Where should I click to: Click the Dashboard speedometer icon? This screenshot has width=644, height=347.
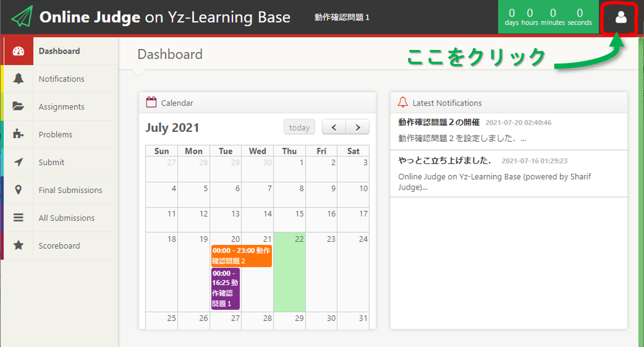(18, 51)
